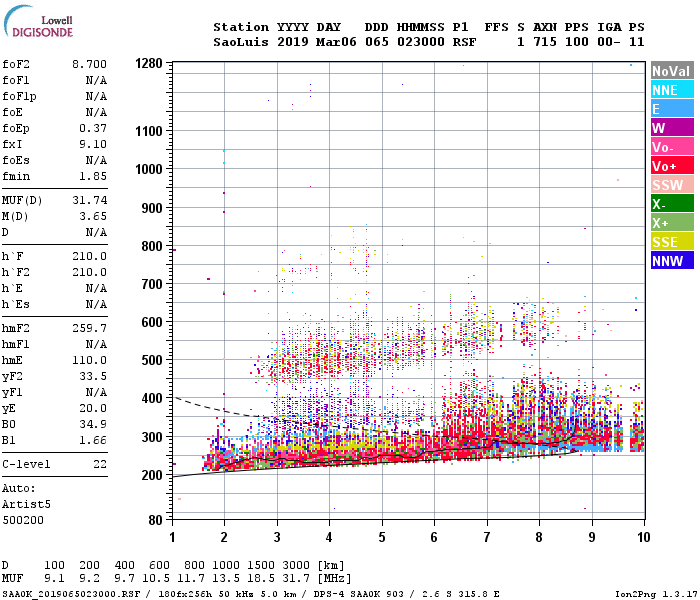Image resolution: width=700 pixels, height=600 pixels.
Task: Click the 1280 km height axis label
Action: point(149,63)
